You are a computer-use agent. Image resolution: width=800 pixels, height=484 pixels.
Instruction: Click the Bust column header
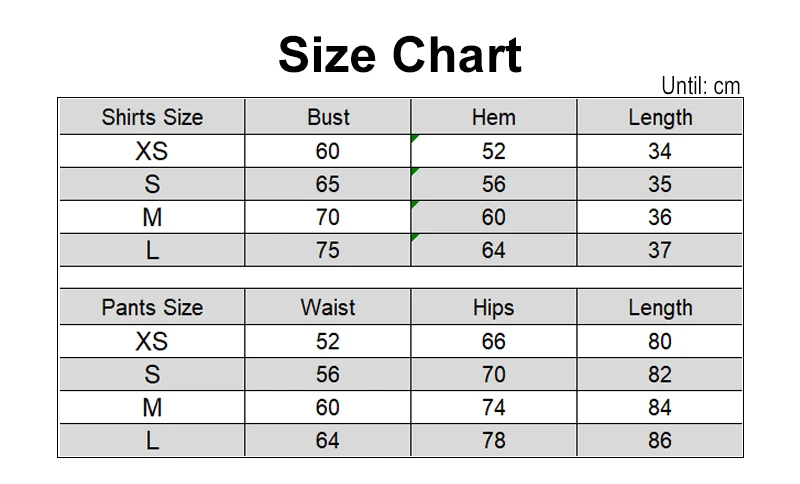click(328, 117)
